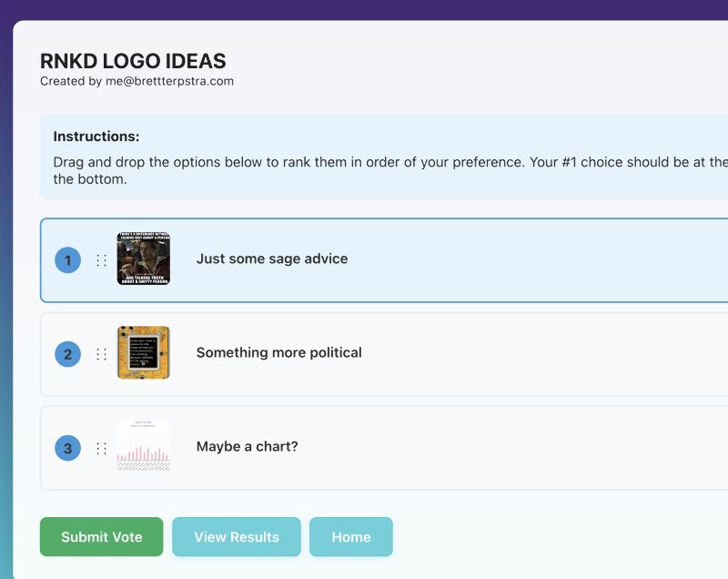Click the label text "Just some sage advice"
728x579 pixels.
271,259
